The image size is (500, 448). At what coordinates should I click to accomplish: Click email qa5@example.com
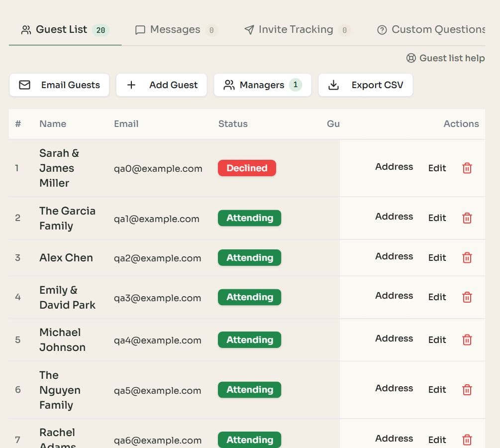pyautogui.click(x=158, y=390)
